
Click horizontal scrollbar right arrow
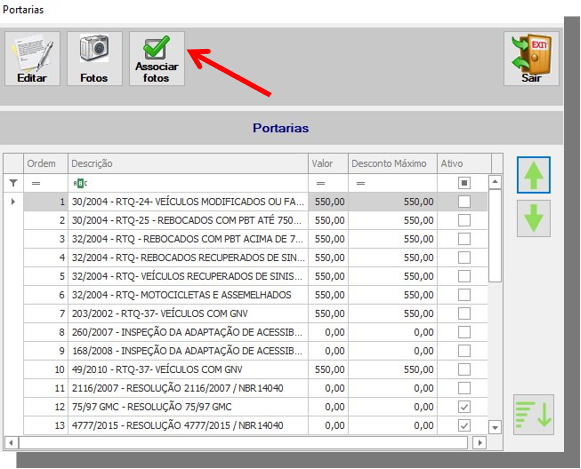click(x=480, y=443)
